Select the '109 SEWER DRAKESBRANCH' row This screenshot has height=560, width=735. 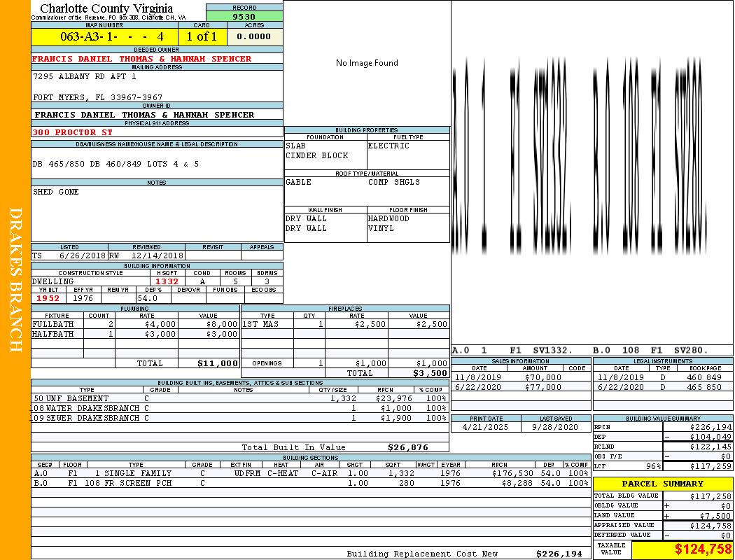tap(239, 418)
